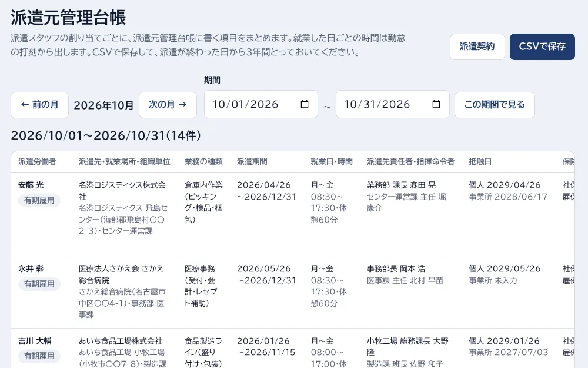Image resolution: width=588 pixels, height=368 pixels.
Task: Click 事業所 2028/06/17 conflict date
Action: click(x=508, y=197)
